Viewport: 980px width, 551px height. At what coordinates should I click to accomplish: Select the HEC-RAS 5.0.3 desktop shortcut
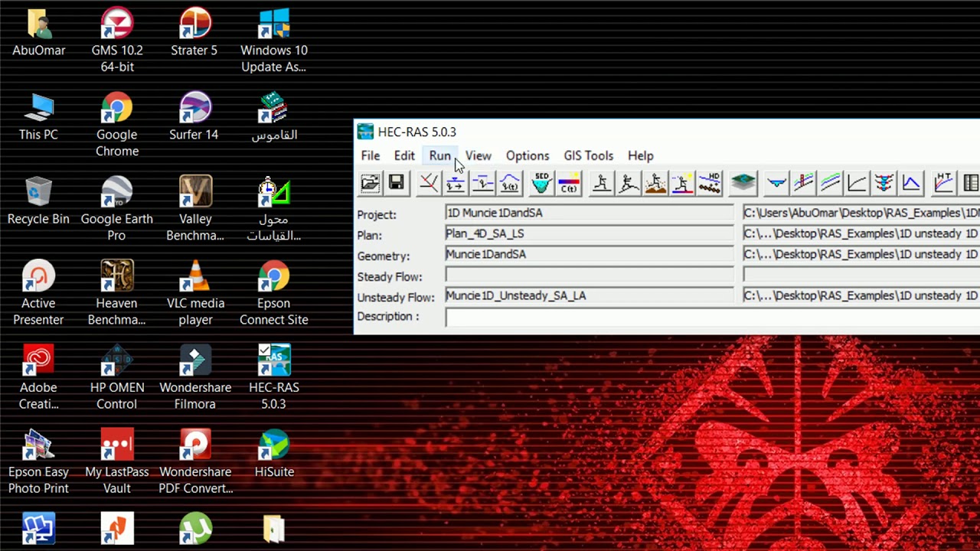273,377
